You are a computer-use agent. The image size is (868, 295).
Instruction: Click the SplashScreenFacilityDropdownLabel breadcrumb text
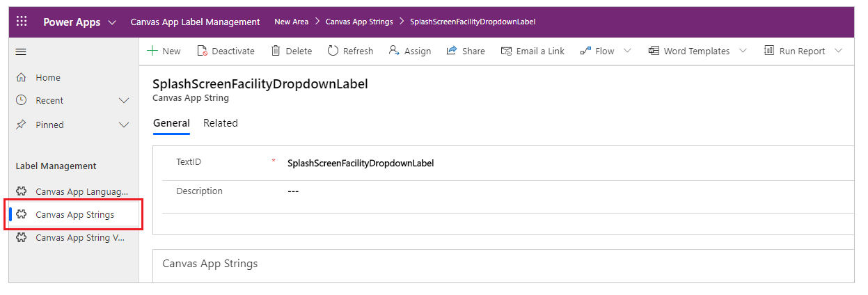point(473,22)
